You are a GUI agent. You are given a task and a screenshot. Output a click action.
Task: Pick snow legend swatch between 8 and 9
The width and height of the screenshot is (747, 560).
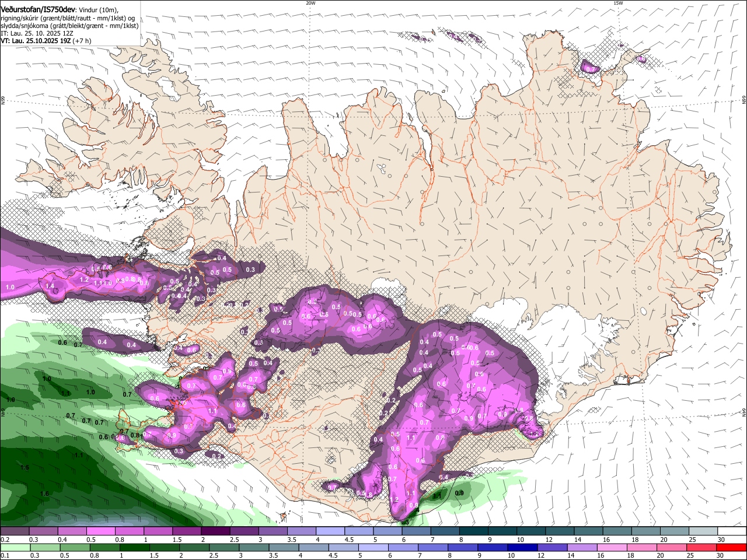(x=473, y=531)
